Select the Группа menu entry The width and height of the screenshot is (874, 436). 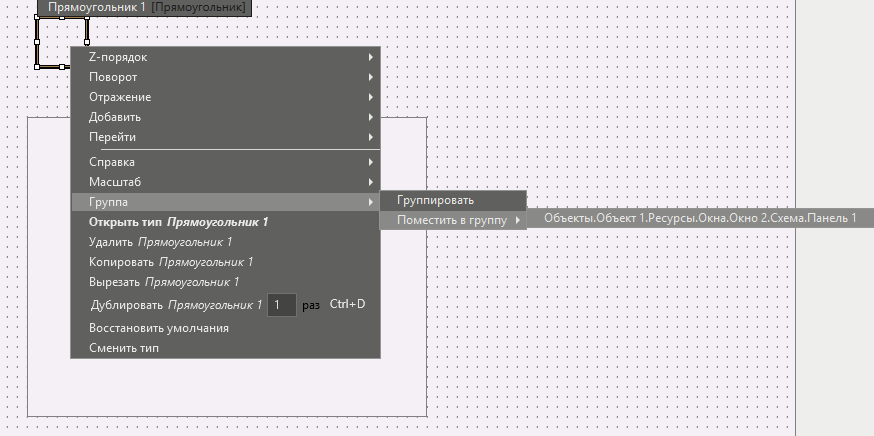click(x=108, y=202)
